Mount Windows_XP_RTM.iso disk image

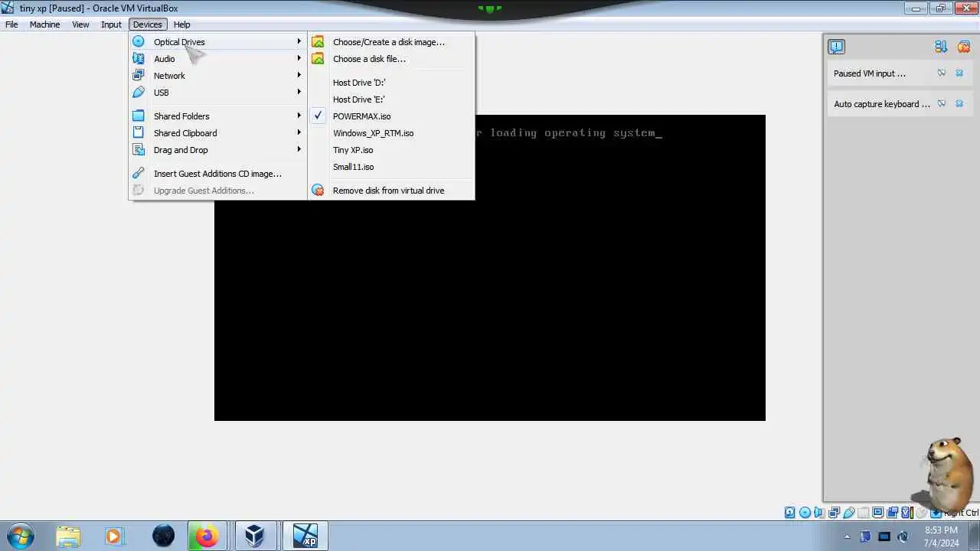391,133
